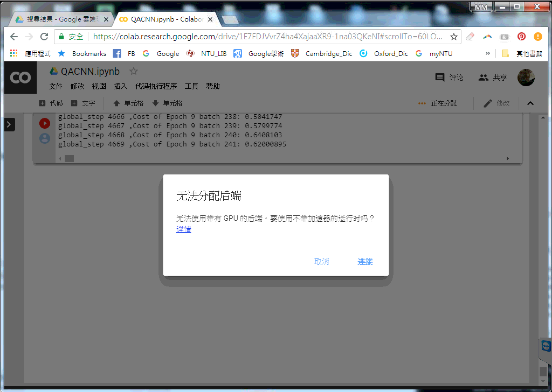Show more bookmarks with double chevron
Screen dimensions: 552x392
[x=488, y=53]
